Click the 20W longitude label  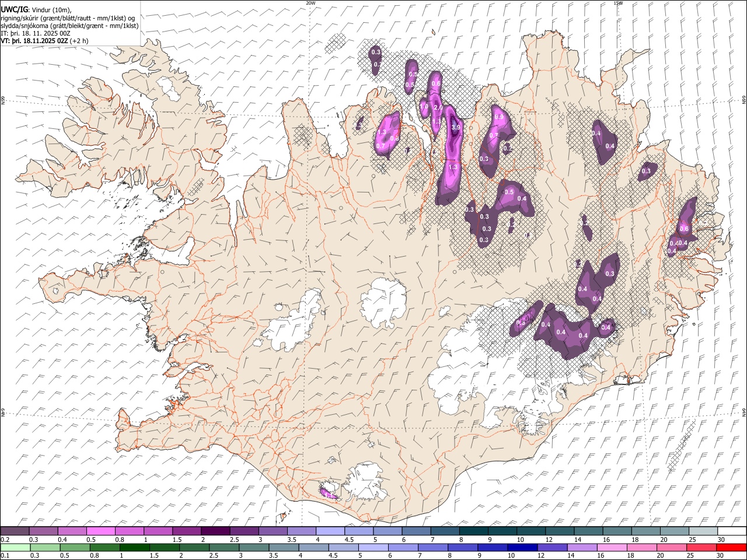pyautogui.click(x=310, y=3)
